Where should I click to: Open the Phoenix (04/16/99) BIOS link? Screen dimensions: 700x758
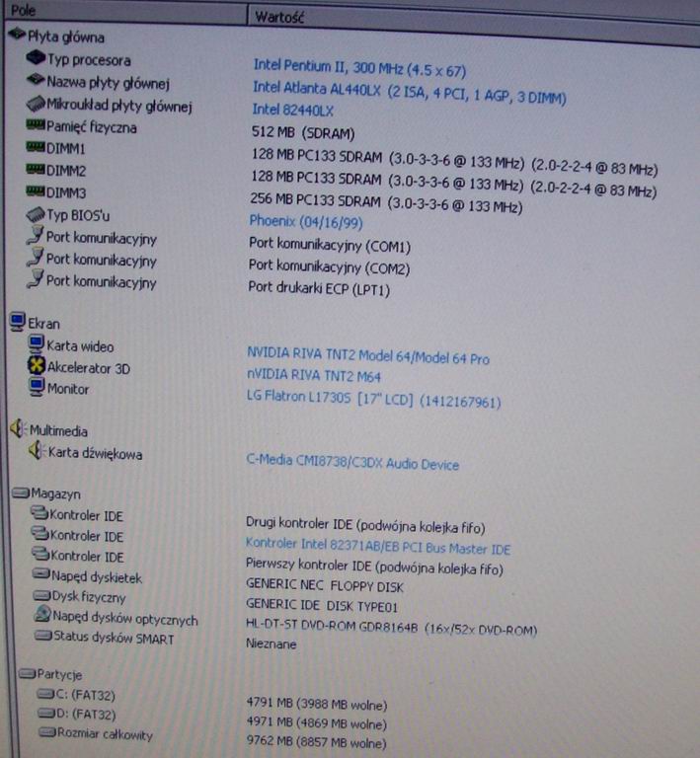[x=305, y=221]
